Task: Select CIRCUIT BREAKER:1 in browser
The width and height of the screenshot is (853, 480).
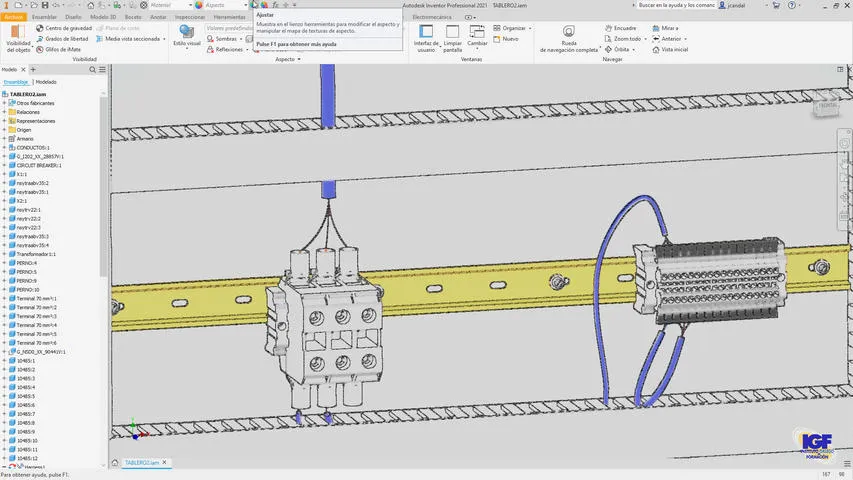Action: click(x=39, y=165)
